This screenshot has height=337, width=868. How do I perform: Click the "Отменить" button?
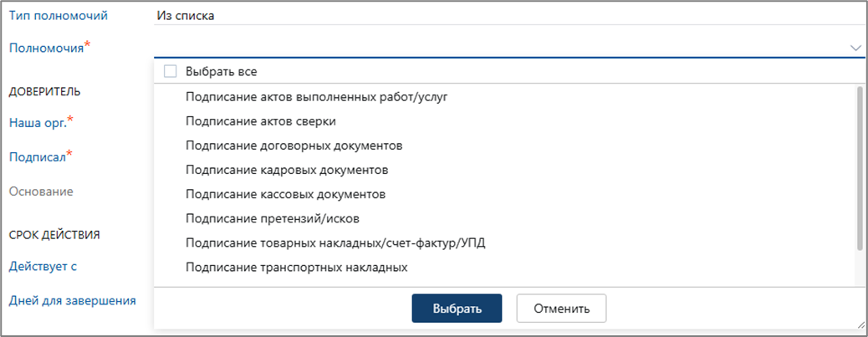(560, 308)
